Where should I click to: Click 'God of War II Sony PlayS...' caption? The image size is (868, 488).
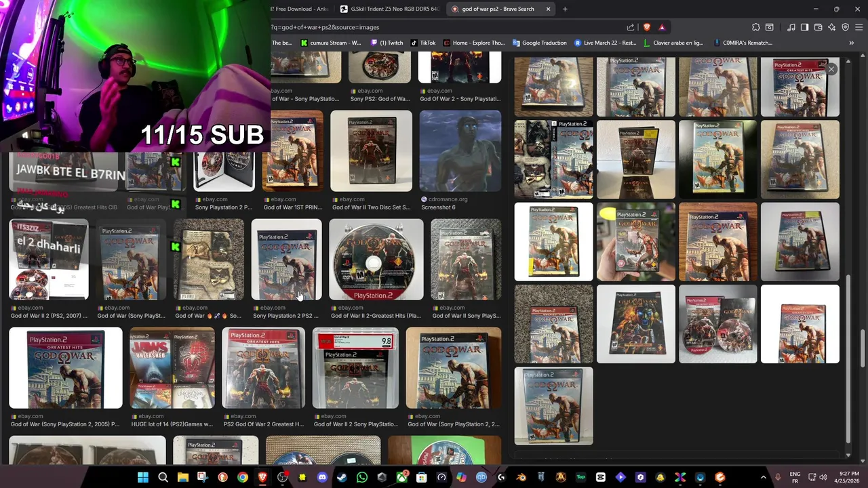pyautogui.click(x=467, y=316)
